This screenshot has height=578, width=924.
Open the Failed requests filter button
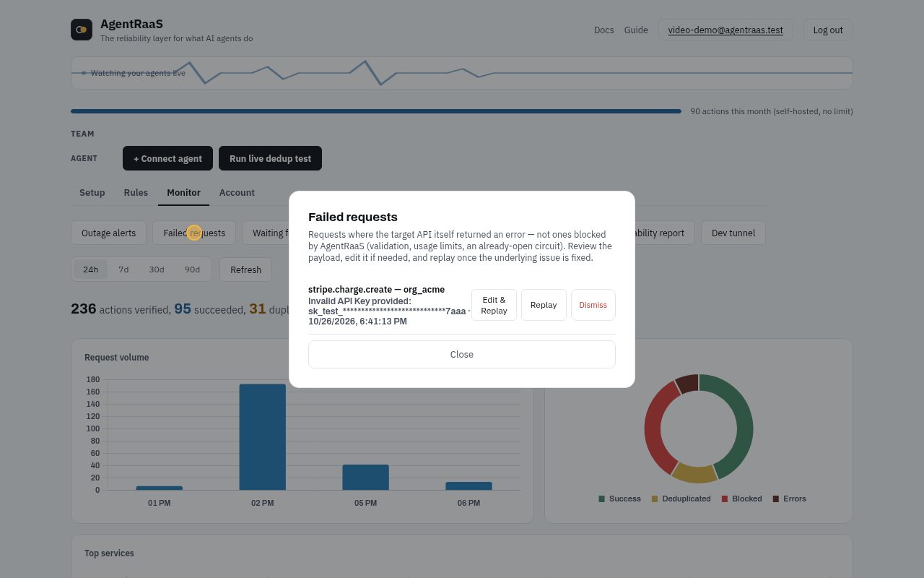(194, 233)
